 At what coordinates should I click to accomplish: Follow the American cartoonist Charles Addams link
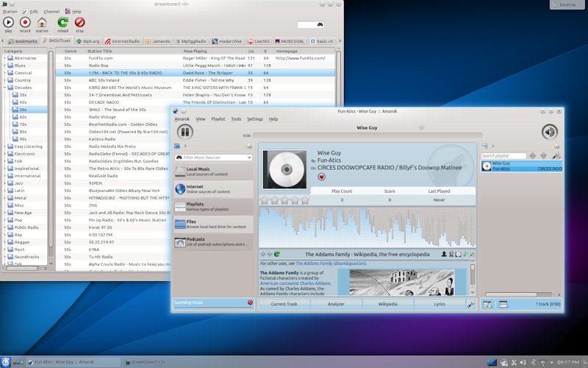click(295, 283)
